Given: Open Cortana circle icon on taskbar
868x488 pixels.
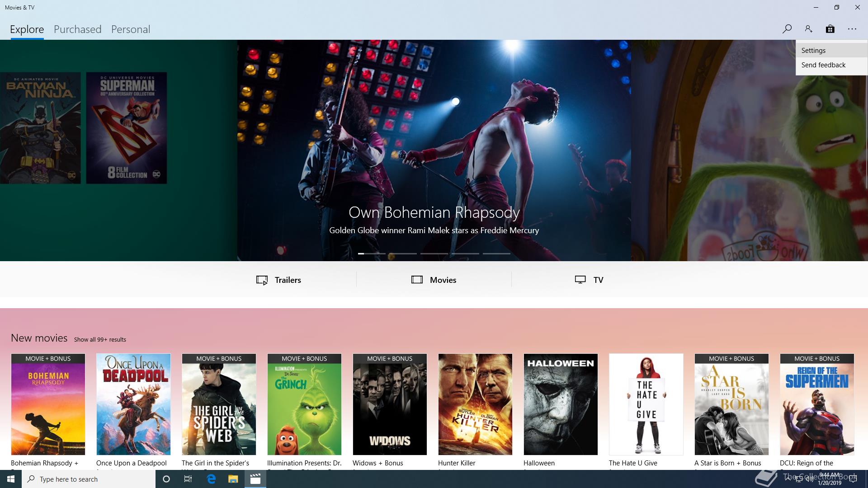Looking at the screenshot, I should (166, 479).
